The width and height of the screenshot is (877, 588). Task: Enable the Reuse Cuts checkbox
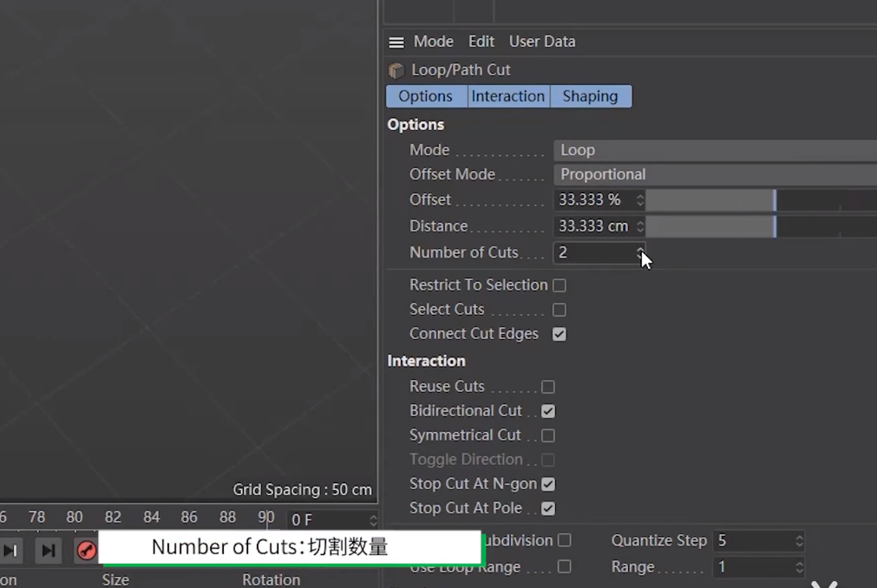click(548, 387)
